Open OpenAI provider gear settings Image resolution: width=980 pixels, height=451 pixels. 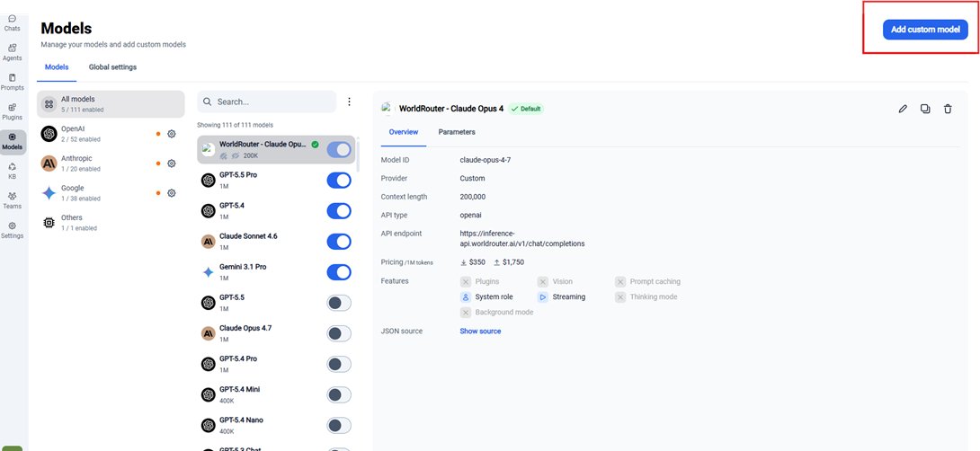(x=171, y=134)
